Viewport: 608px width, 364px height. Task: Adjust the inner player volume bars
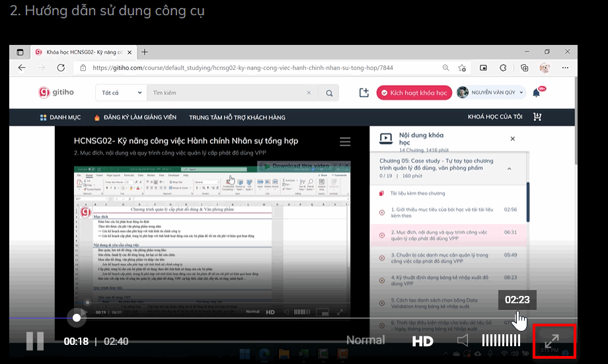[x=302, y=312]
